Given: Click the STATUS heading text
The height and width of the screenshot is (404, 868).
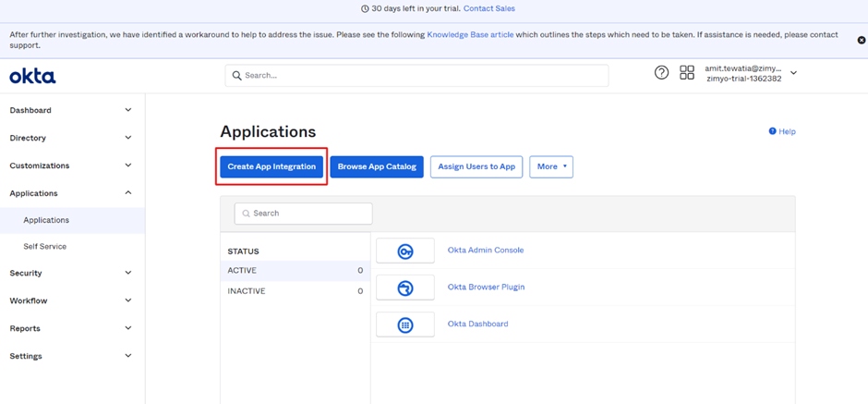Looking at the screenshot, I should click(x=243, y=251).
